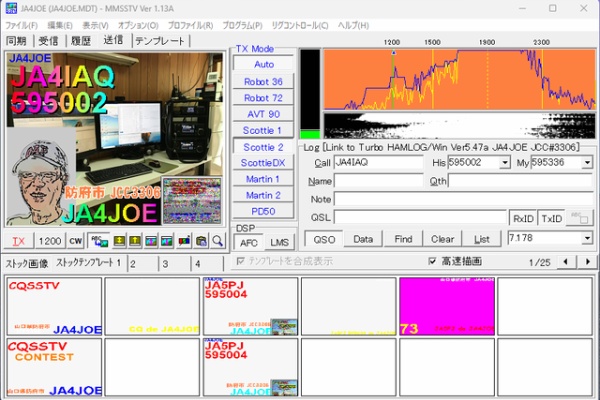Select Martin 1 TX mode

tap(264, 179)
